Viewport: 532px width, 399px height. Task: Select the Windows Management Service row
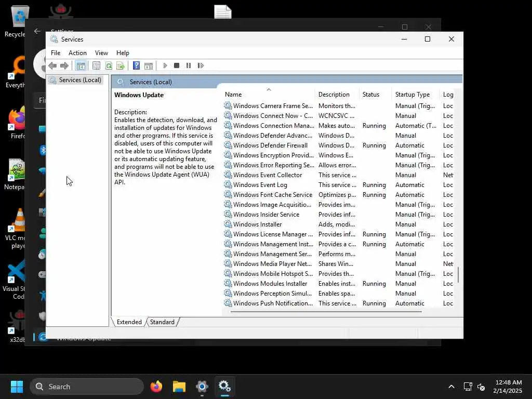pos(339,254)
